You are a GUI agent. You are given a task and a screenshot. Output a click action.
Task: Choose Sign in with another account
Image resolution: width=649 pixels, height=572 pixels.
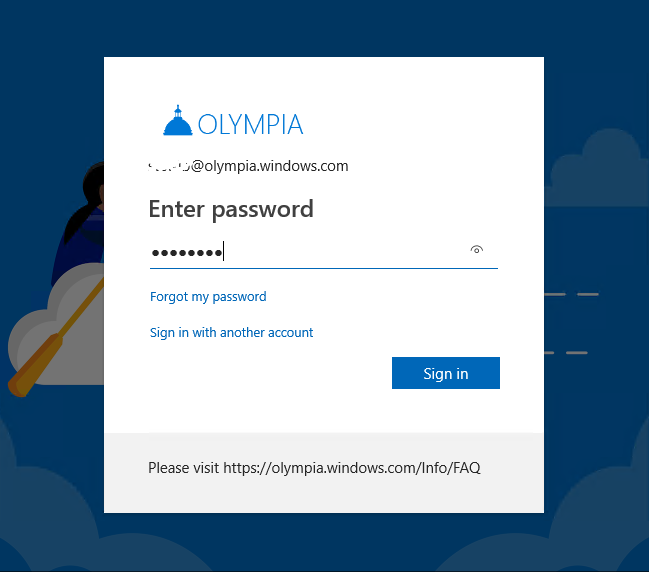(x=231, y=332)
